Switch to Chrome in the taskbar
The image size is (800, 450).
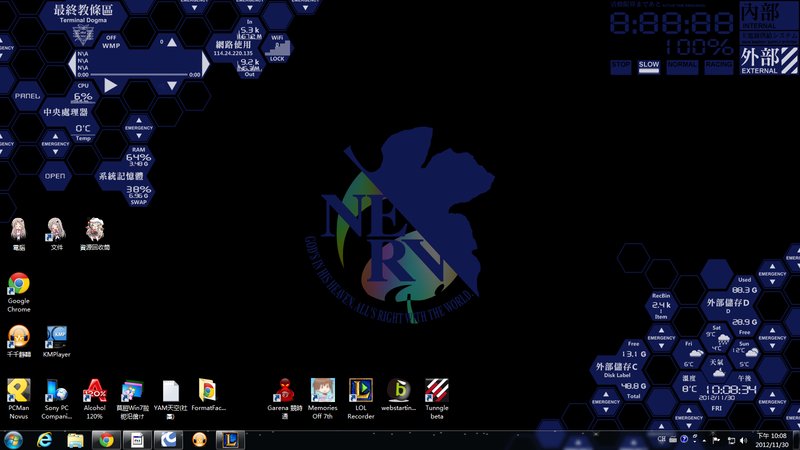pyautogui.click(x=106, y=440)
